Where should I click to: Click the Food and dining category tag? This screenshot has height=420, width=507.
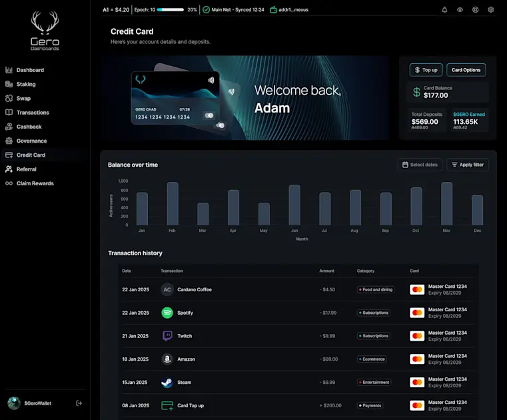[x=375, y=289]
